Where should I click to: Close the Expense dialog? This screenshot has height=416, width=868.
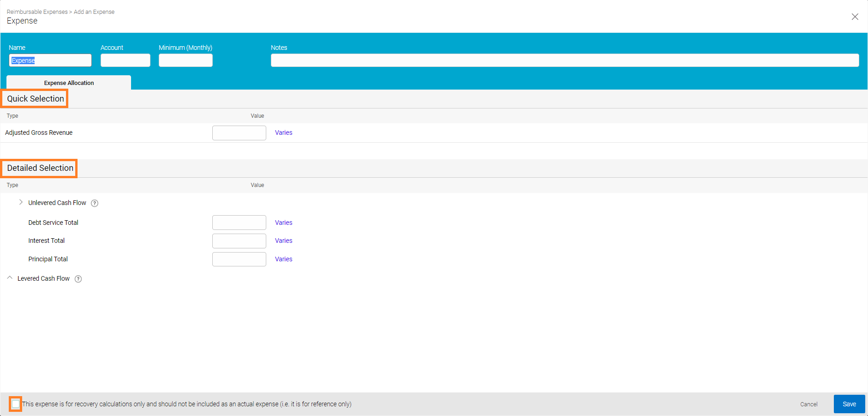coord(855,17)
